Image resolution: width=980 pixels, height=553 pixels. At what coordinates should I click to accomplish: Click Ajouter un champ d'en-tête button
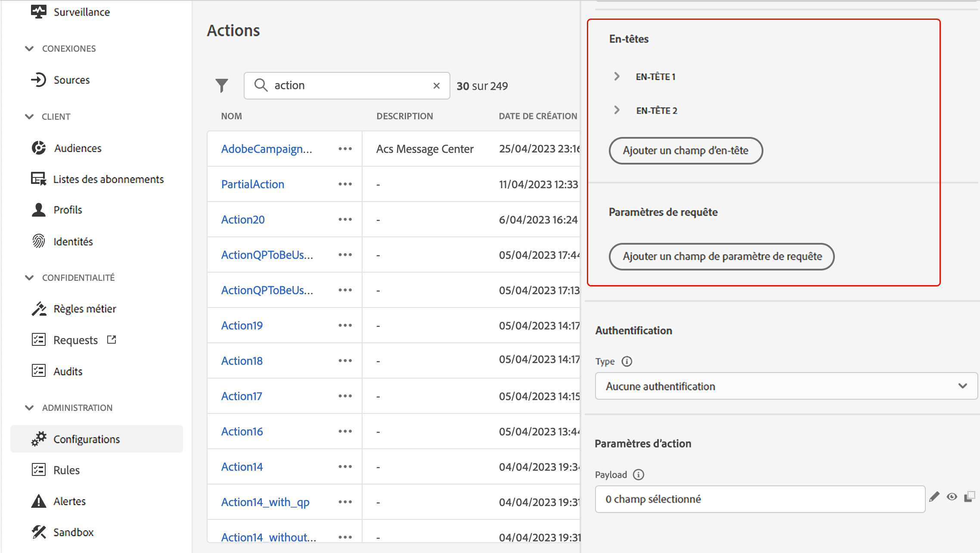[x=685, y=150]
